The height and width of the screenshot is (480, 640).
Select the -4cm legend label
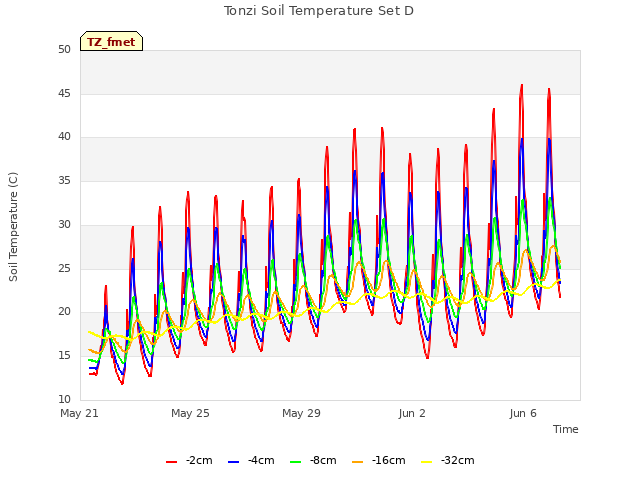click(261, 460)
